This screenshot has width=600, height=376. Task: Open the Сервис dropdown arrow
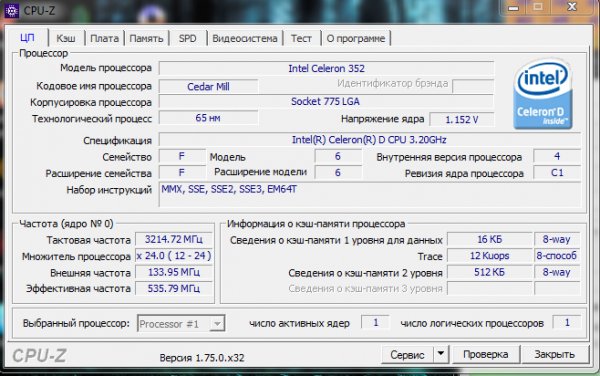[441, 354]
